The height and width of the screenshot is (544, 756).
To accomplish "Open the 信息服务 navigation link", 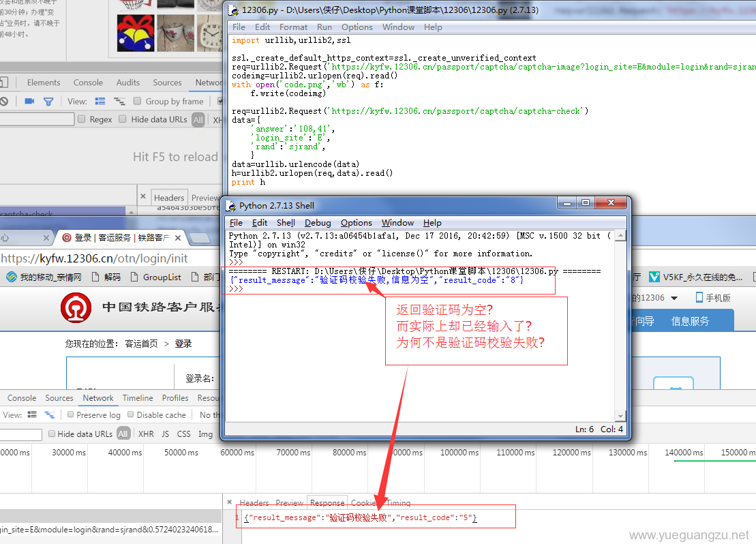I will coord(690,321).
